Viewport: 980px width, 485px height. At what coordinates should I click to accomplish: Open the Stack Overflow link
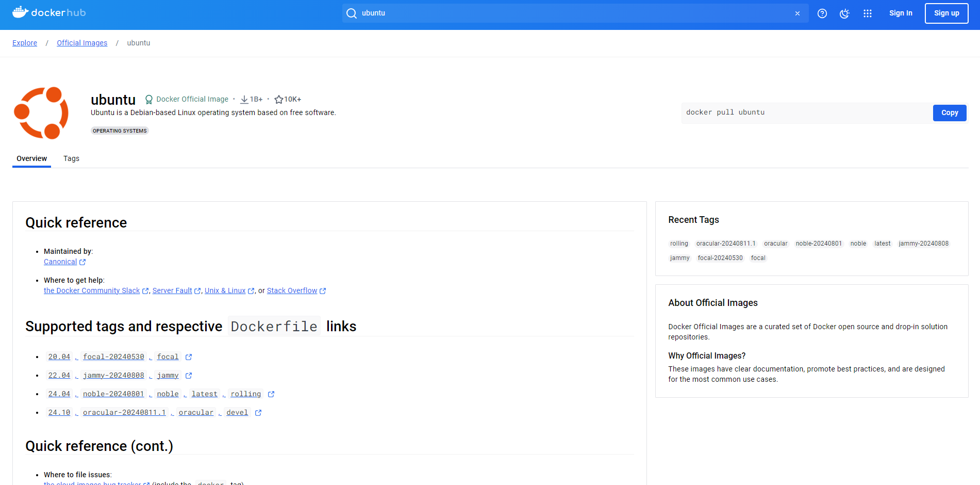292,291
